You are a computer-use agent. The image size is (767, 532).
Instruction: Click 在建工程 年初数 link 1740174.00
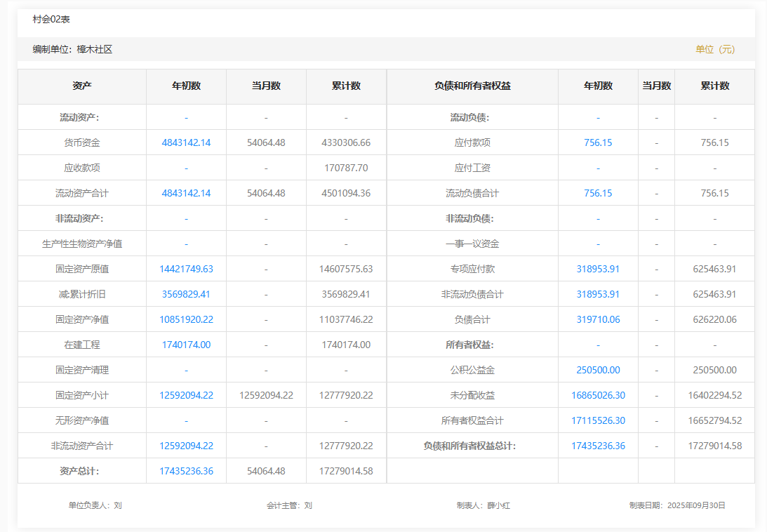(x=186, y=345)
